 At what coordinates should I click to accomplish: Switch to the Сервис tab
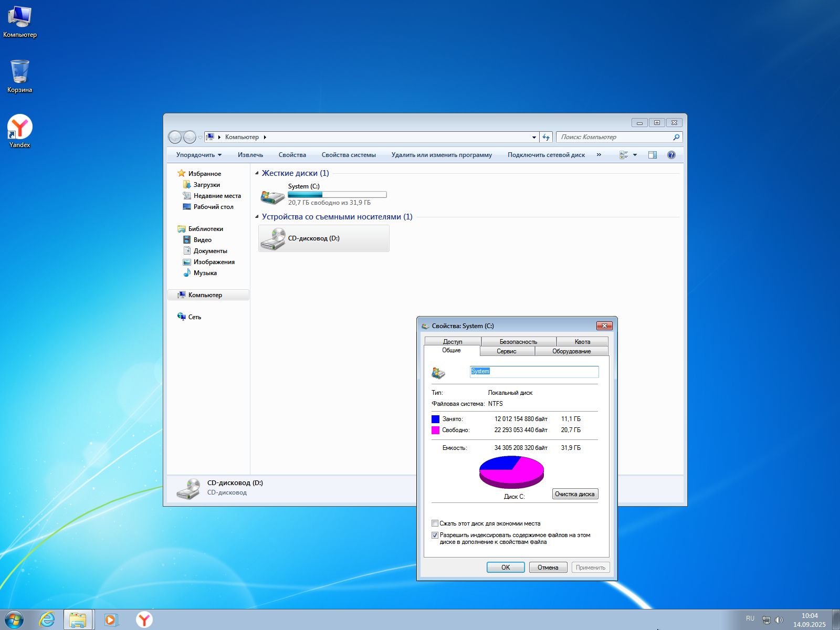click(x=507, y=351)
